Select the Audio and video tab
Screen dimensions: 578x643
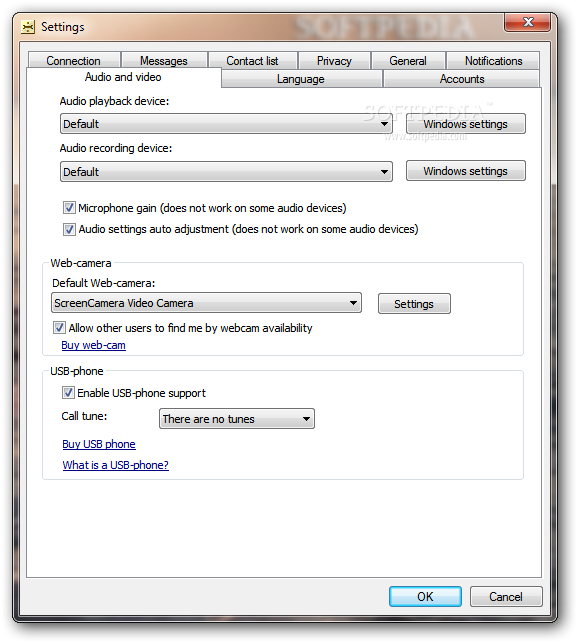pos(123,77)
